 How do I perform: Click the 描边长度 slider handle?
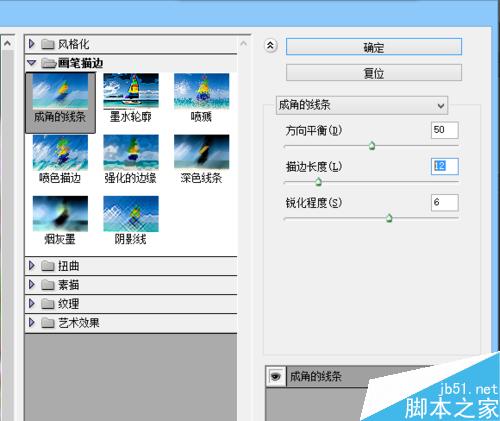click(x=318, y=182)
